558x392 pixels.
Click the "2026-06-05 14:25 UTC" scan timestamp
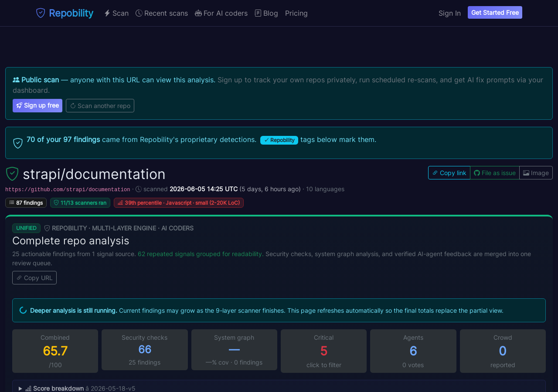[x=204, y=189]
